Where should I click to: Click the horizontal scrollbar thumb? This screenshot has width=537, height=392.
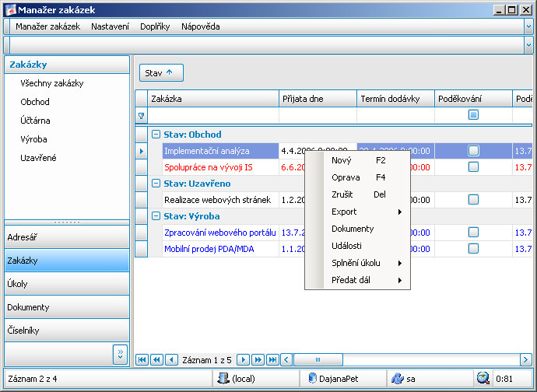pos(318,360)
